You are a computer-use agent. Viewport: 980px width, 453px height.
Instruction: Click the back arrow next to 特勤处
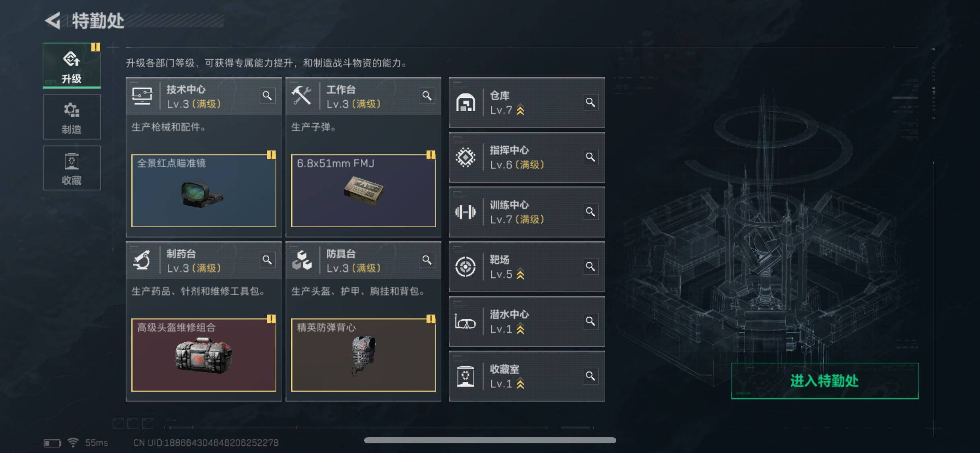click(53, 21)
